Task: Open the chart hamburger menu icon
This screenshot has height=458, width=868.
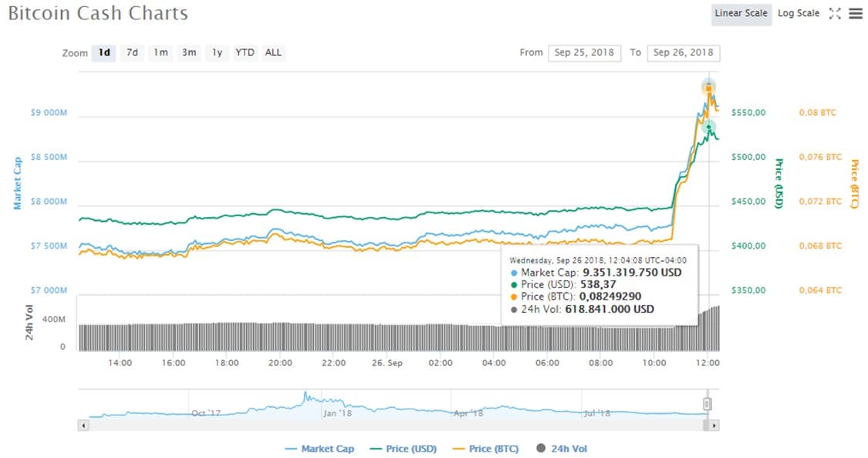Action: pyautogui.click(x=856, y=13)
